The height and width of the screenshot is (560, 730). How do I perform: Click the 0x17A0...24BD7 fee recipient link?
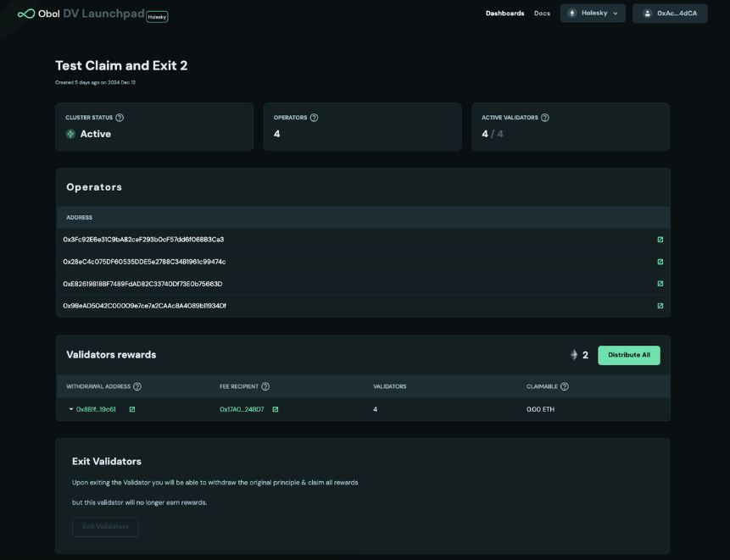[242, 409]
